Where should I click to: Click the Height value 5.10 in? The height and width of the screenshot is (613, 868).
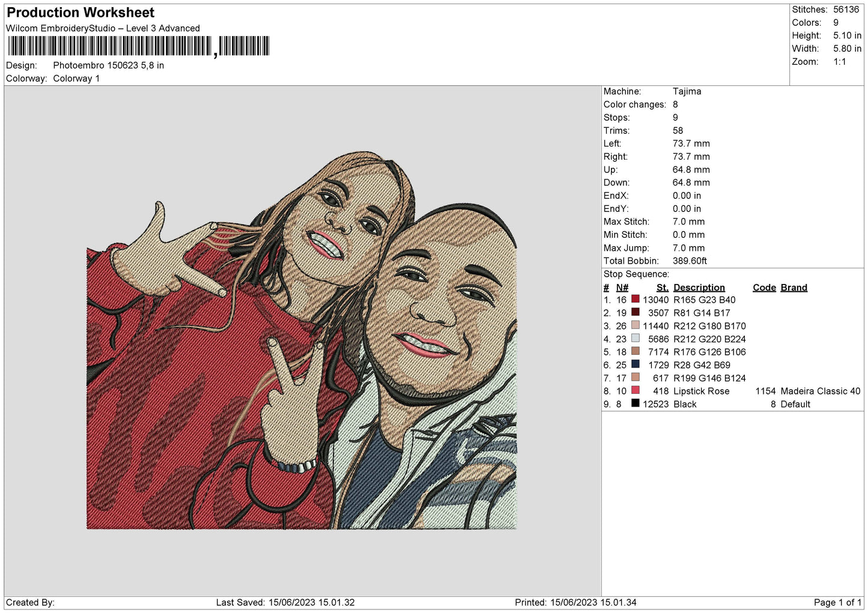pos(847,36)
